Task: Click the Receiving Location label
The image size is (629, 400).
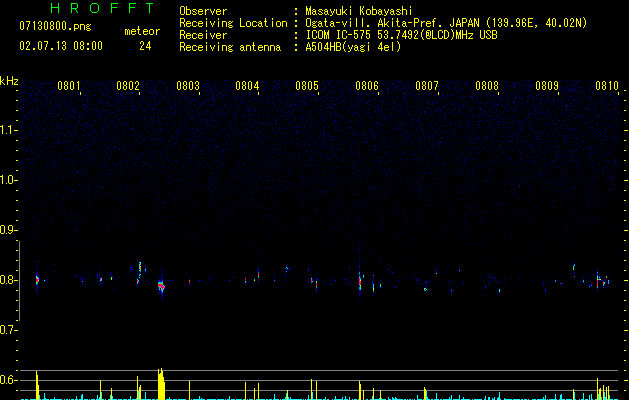Action: pos(233,23)
